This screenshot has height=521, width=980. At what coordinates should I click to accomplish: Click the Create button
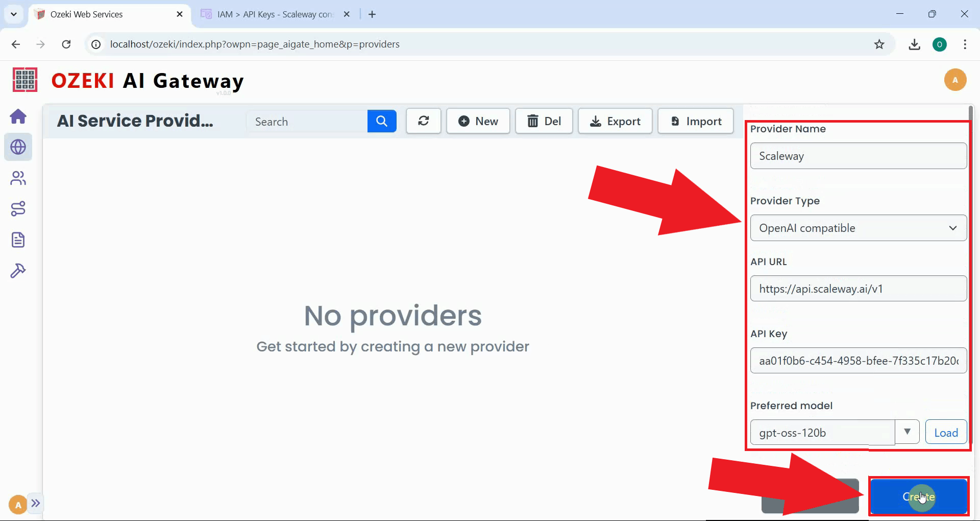[x=918, y=496]
